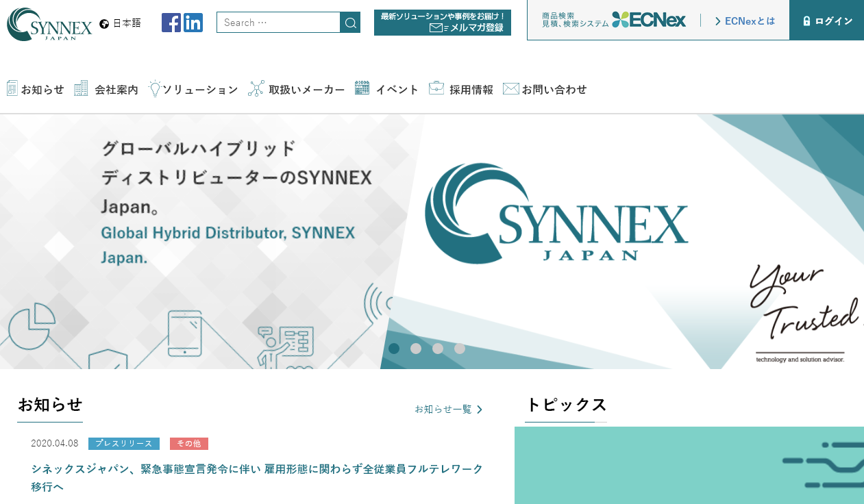Click the その他 category tag
The width and height of the screenshot is (864, 504).
pyautogui.click(x=189, y=444)
